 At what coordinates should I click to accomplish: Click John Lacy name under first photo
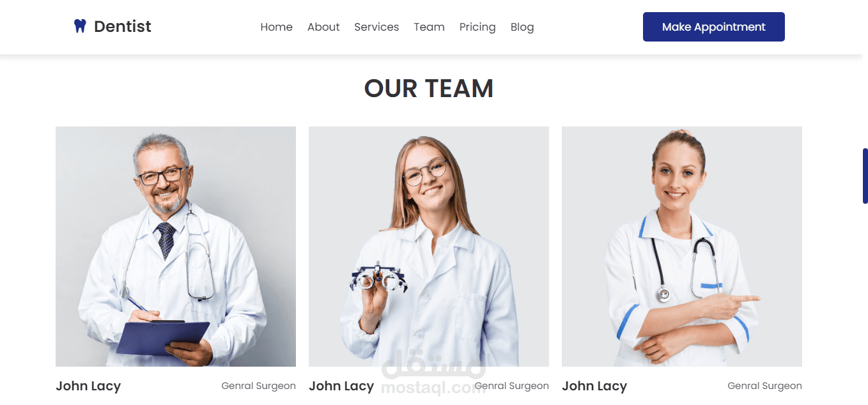coord(88,386)
